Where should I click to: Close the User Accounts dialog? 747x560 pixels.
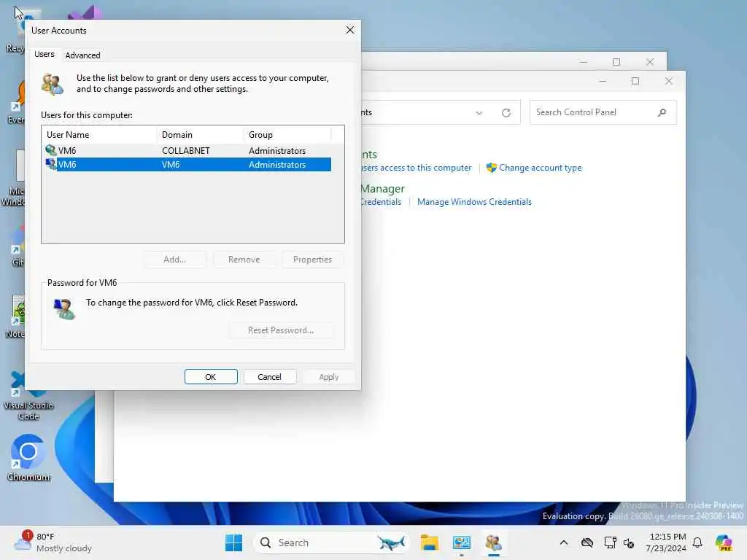click(350, 30)
